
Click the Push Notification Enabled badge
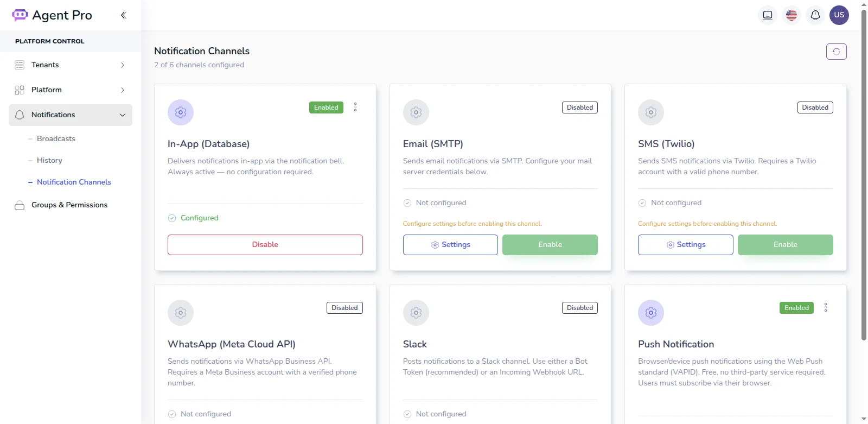click(796, 308)
